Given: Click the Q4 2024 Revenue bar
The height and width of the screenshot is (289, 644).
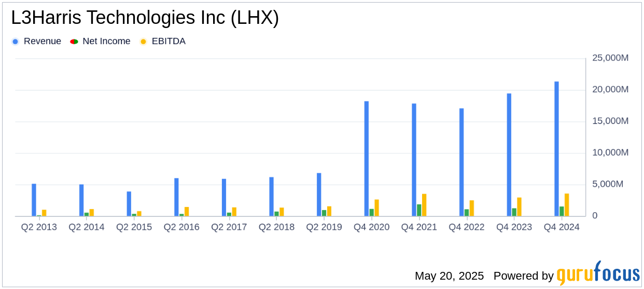Looking at the screenshot, I should [x=556, y=149].
